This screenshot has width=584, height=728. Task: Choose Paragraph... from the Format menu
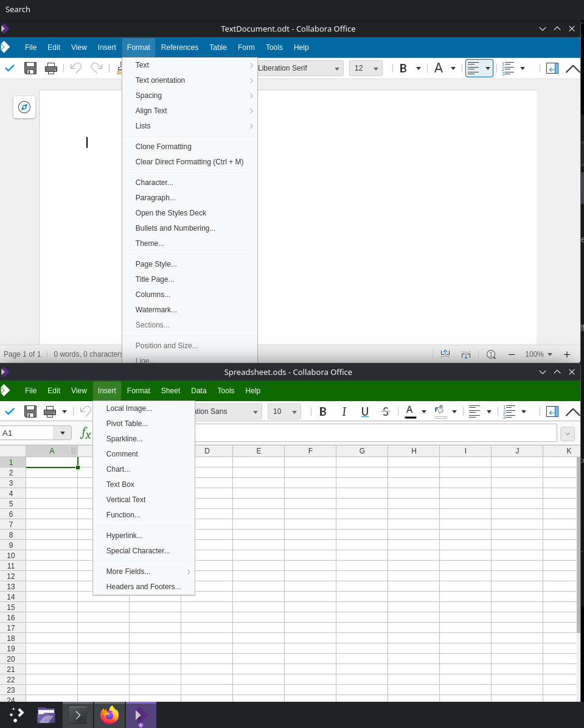(155, 198)
